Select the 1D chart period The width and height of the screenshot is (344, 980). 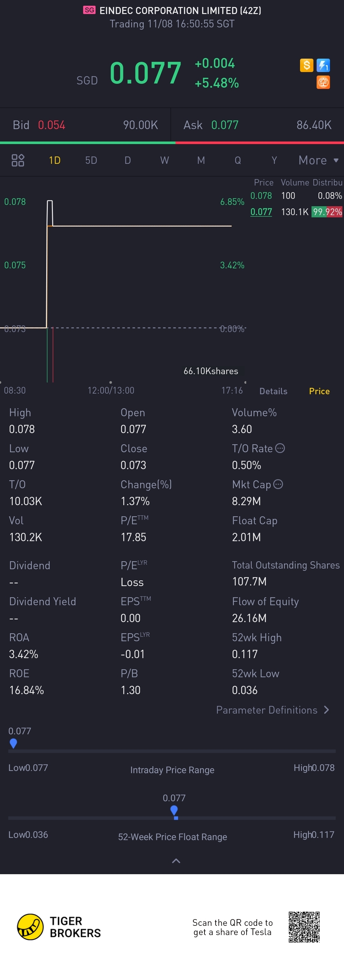point(55,160)
